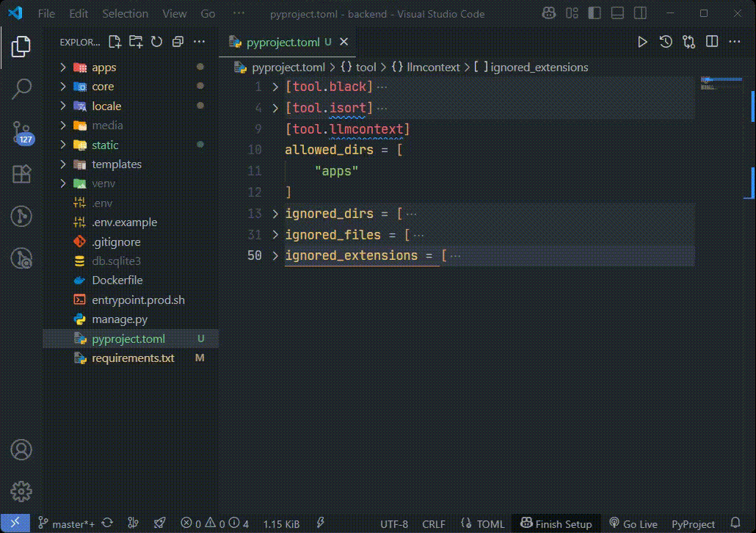Split the editor to the right
Screen dimensions: 756x533
point(712,42)
